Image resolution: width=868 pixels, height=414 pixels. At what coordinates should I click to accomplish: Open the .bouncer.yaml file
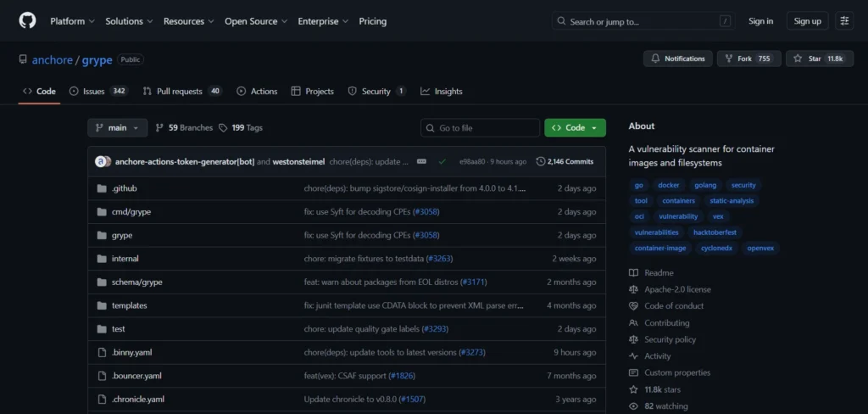(x=136, y=376)
